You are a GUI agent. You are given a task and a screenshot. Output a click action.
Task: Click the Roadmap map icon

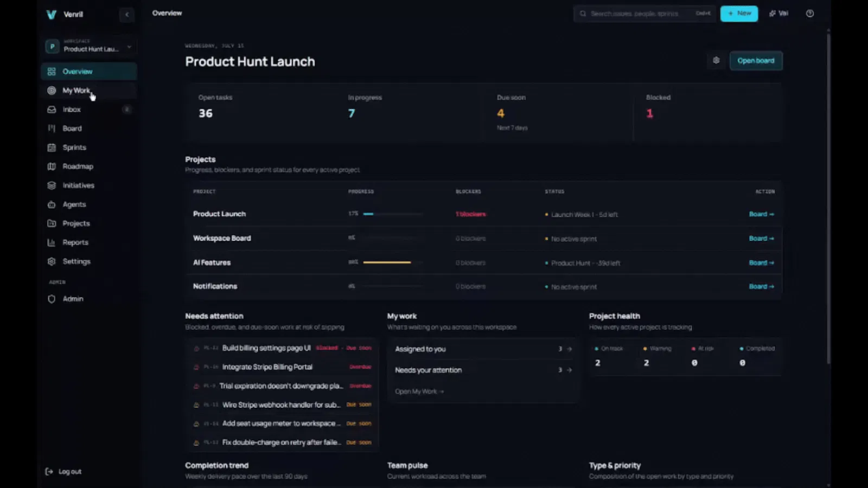[52, 166]
